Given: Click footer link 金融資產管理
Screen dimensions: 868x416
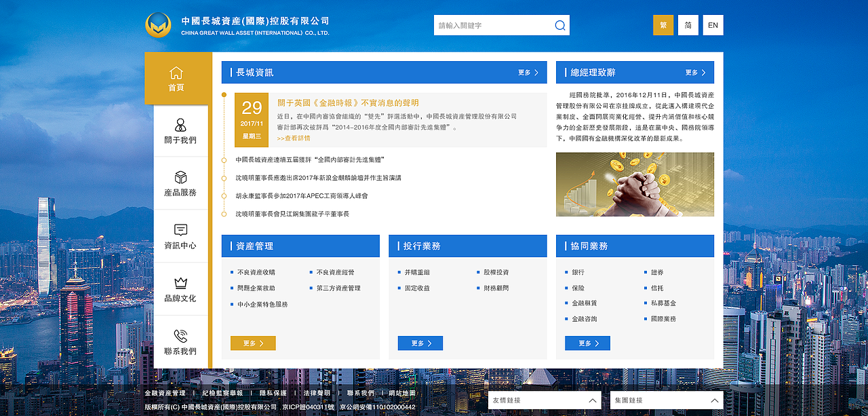Looking at the screenshot, I should coord(165,393).
